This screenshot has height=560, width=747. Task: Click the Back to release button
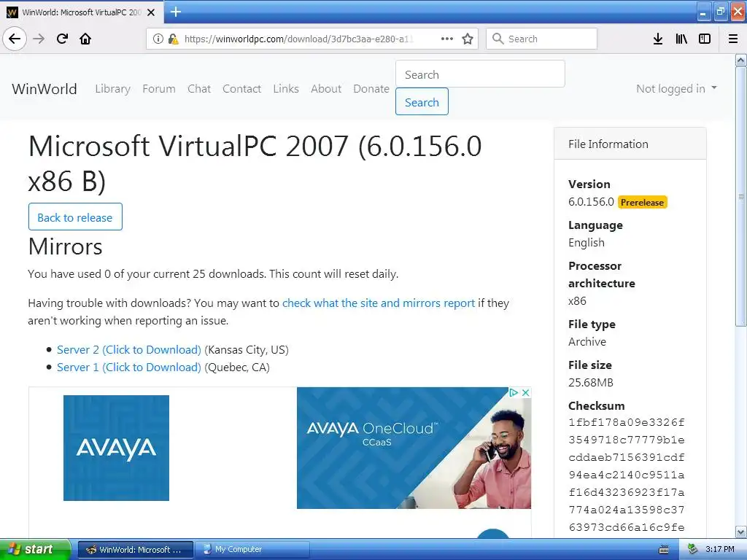coord(75,217)
